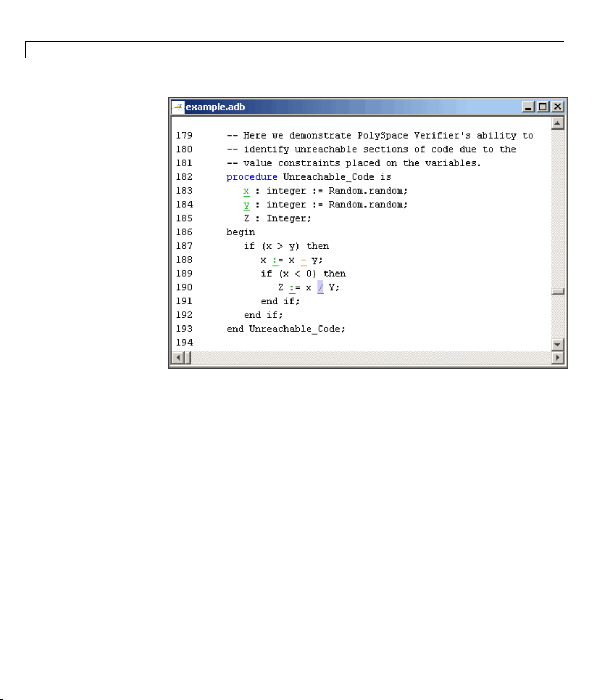This screenshot has height=700, width=603.
Task: Minimize the example.adb window
Action: click(529, 107)
